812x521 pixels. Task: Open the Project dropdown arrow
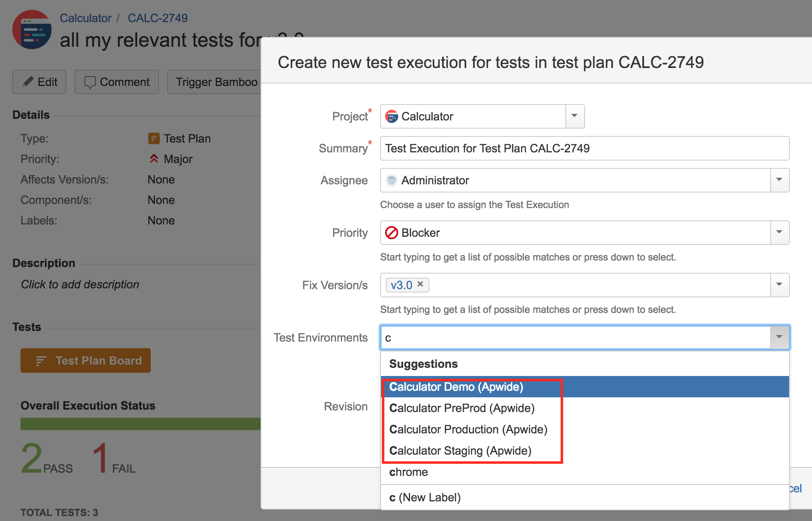(575, 116)
